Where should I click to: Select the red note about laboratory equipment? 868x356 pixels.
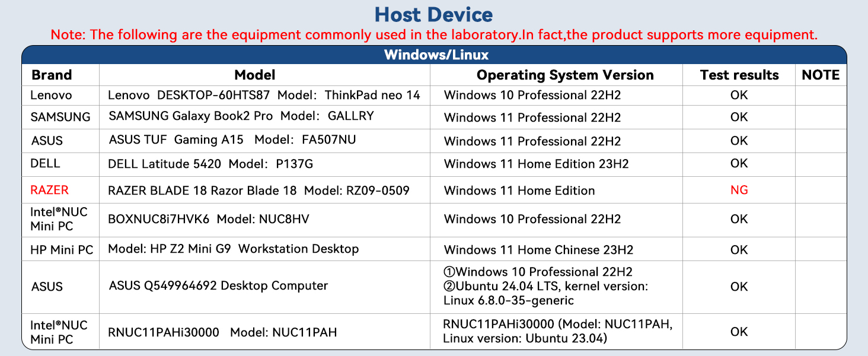[x=434, y=34]
